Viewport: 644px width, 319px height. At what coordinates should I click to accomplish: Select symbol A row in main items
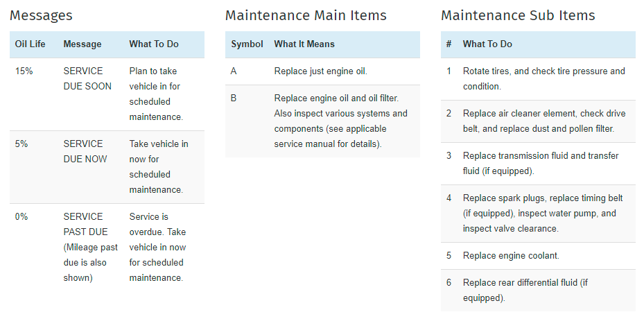[x=322, y=71]
